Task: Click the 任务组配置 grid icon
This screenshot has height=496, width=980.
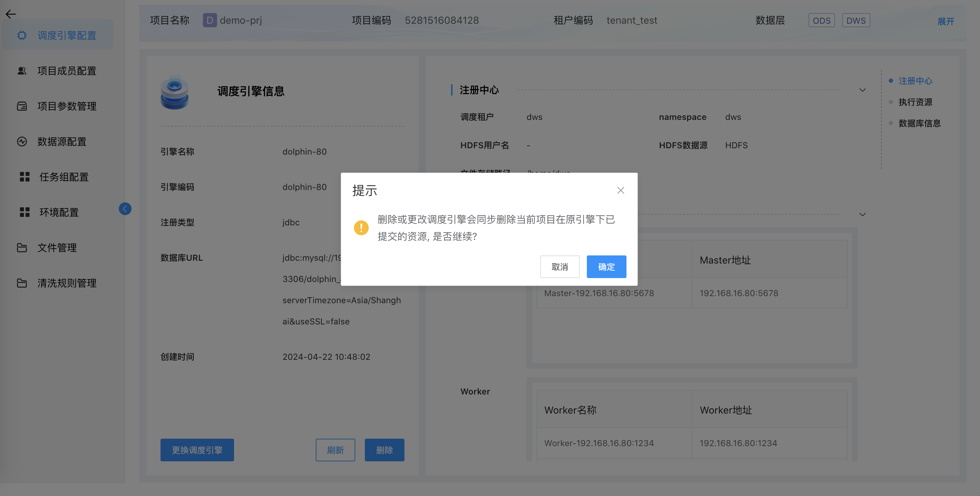Action: pos(24,177)
